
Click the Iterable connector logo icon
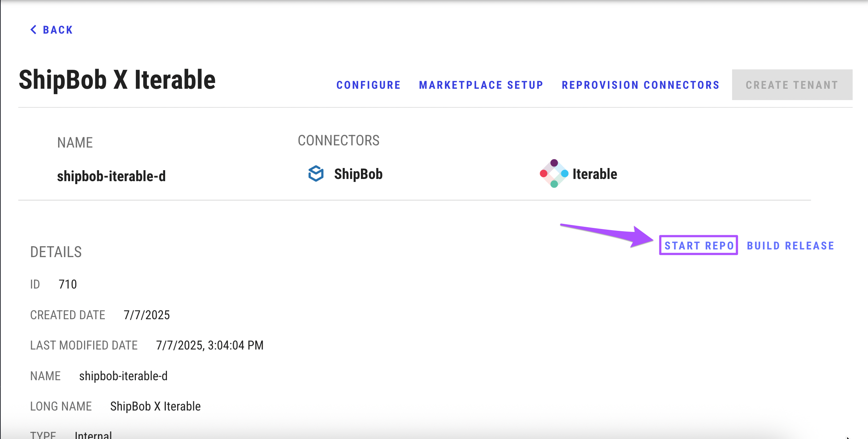554,173
